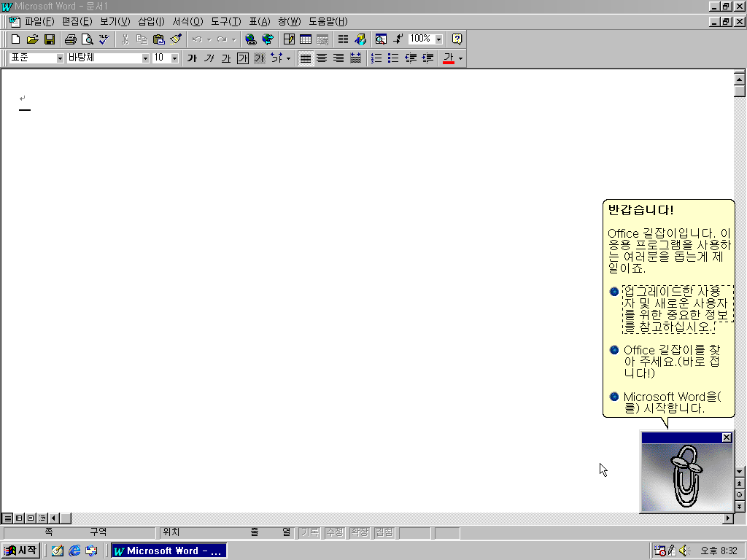
Task: Decrease paragraph indent
Action: [410, 58]
